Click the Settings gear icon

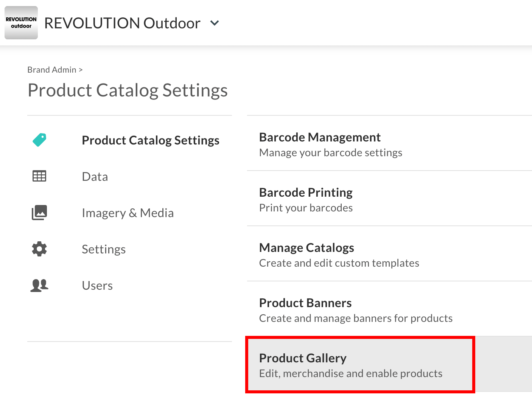(x=39, y=249)
